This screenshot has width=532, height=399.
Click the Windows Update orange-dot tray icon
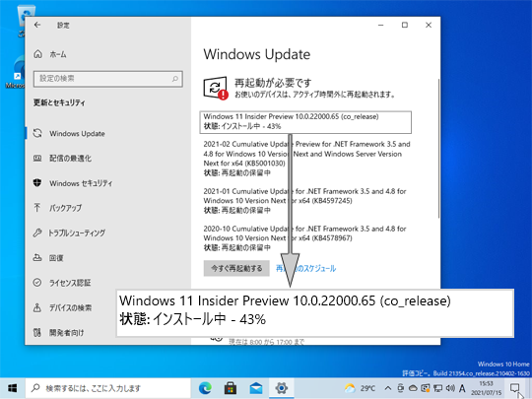click(426, 388)
